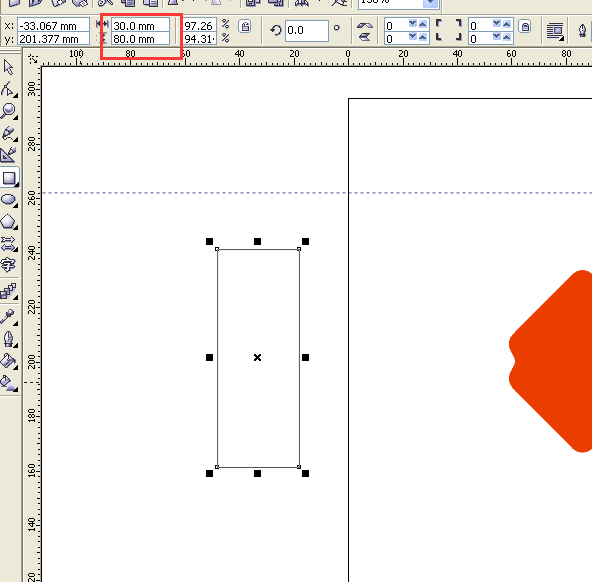This screenshot has width=592, height=582.
Task: Increase top-left corner roundness value
Action: pos(423,24)
